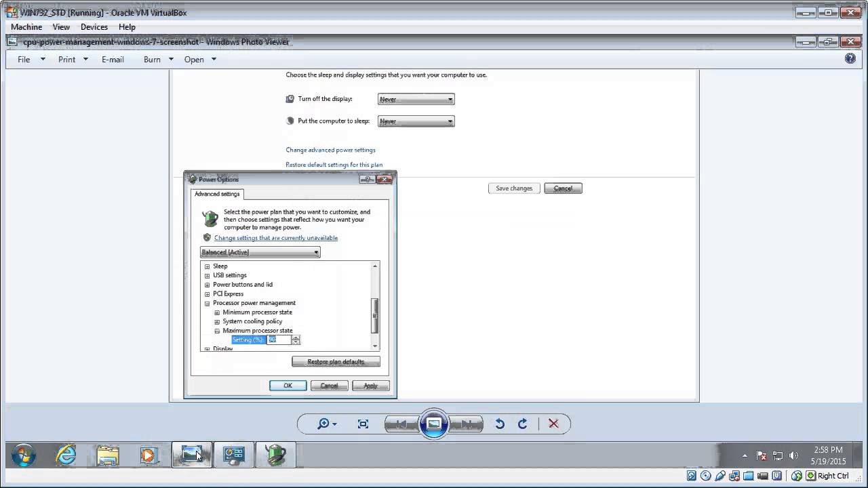This screenshot has width=868, height=488.
Task: Open VirtualBox Machine menu
Action: [x=26, y=27]
